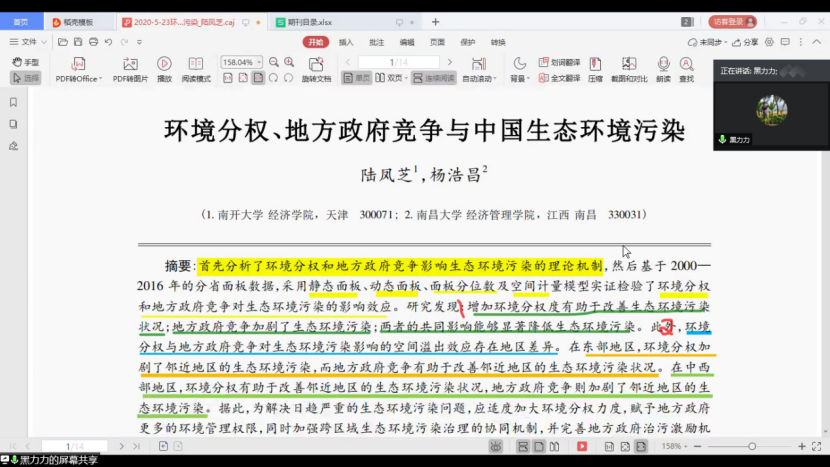830x467 pixels.
Task: Zoom in with the plus magnifier
Action: click(x=289, y=62)
